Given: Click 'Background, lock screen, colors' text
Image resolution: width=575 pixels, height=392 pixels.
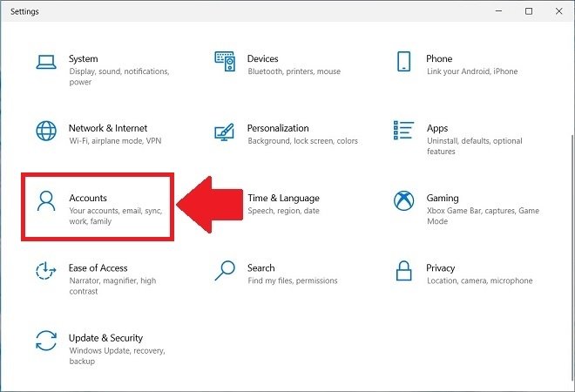Looking at the screenshot, I should [x=302, y=141].
